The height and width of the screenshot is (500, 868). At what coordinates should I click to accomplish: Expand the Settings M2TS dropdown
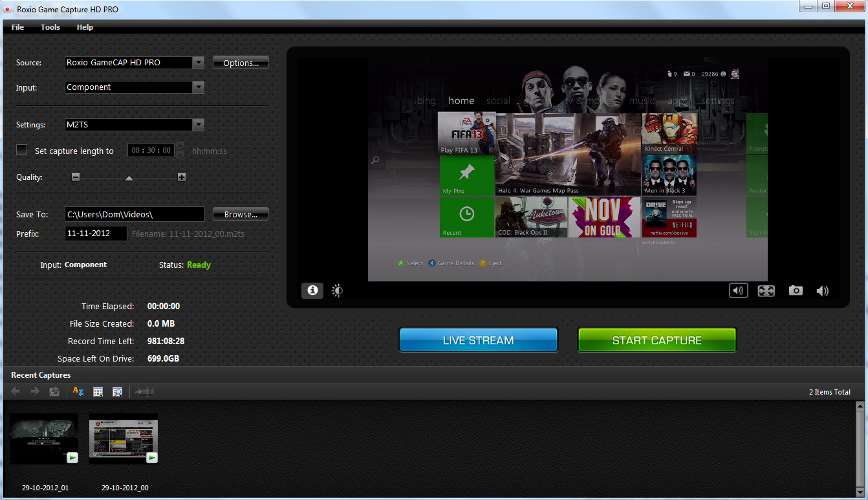point(199,125)
